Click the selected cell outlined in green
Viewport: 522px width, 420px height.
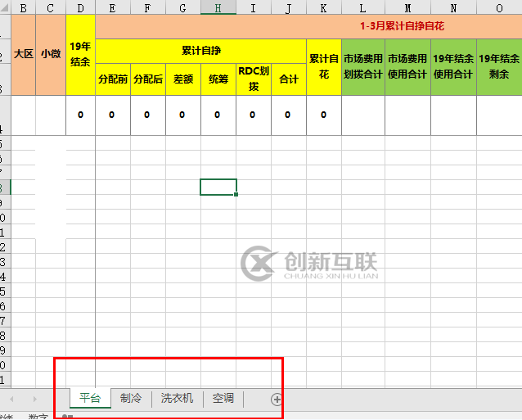(218, 187)
